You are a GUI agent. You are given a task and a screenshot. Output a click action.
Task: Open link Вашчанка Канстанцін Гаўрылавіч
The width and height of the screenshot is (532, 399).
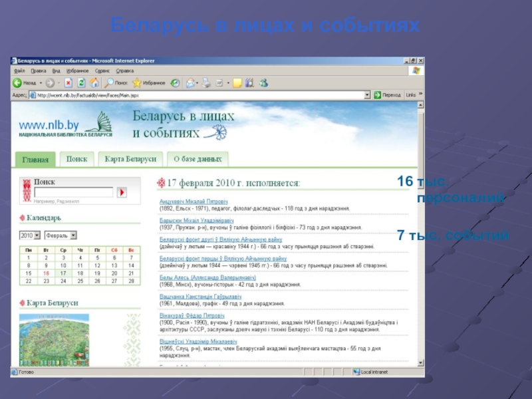pyautogui.click(x=201, y=297)
